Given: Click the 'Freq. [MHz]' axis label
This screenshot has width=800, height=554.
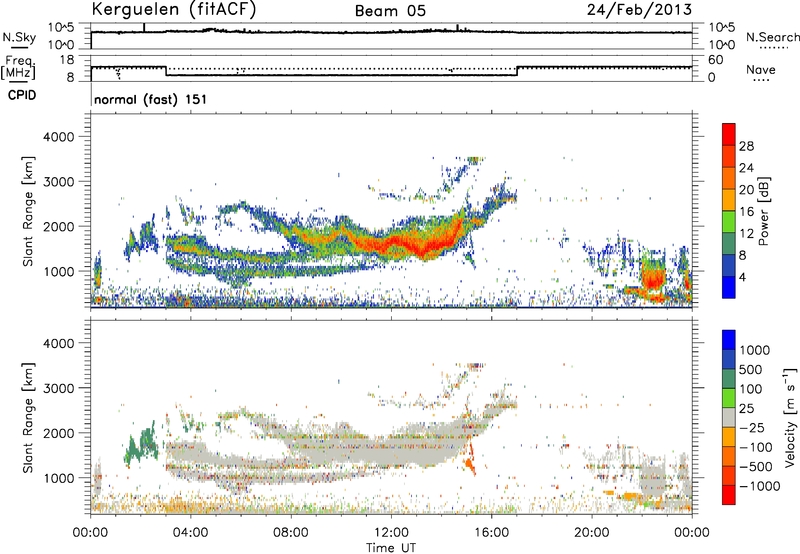Looking at the screenshot, I should pos(19,68).
